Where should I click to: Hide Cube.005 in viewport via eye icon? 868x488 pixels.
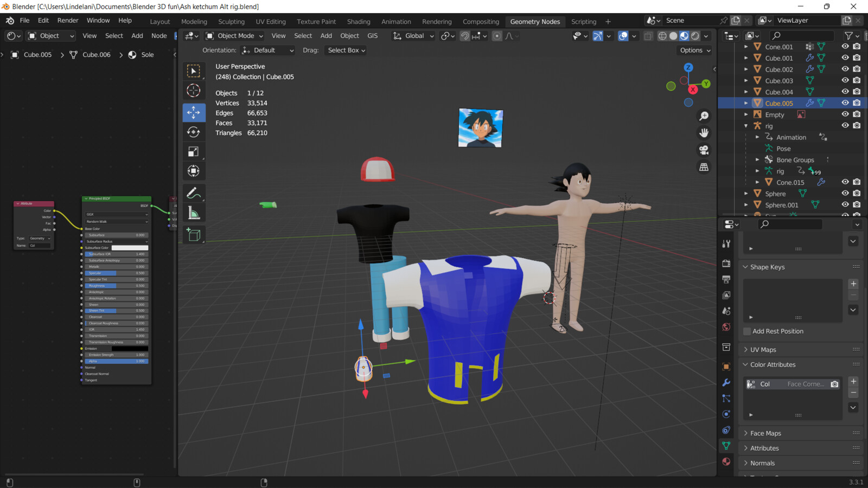[845, 103]
